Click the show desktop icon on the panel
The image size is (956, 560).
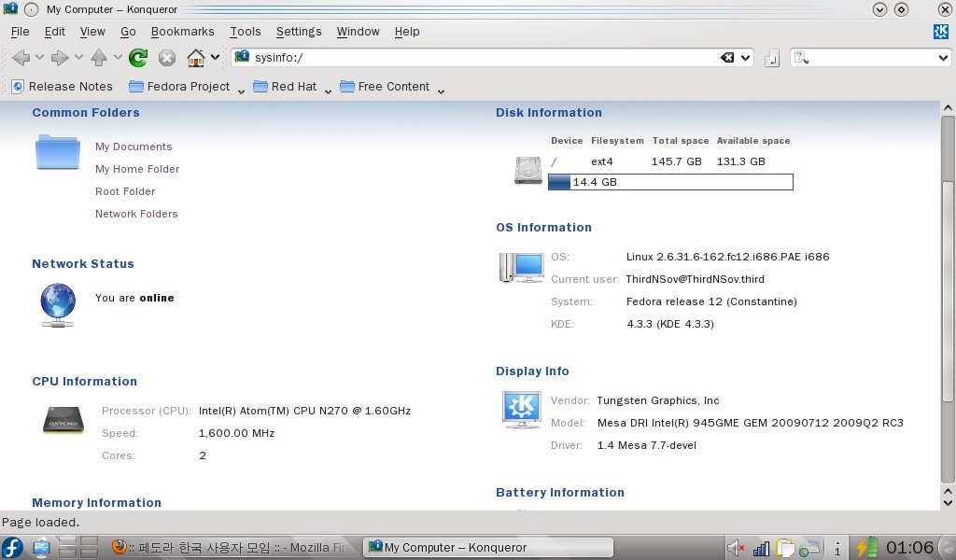tap(41, 548)
